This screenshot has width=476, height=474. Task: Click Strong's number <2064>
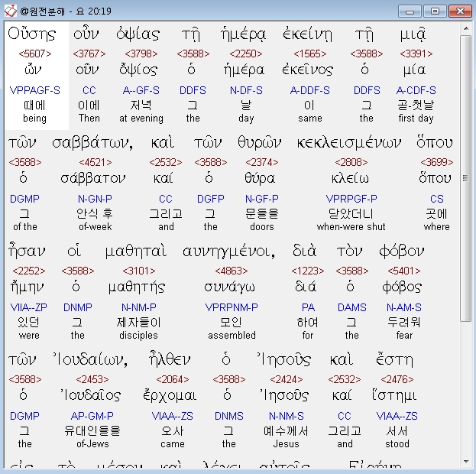[x=173, y=379]
